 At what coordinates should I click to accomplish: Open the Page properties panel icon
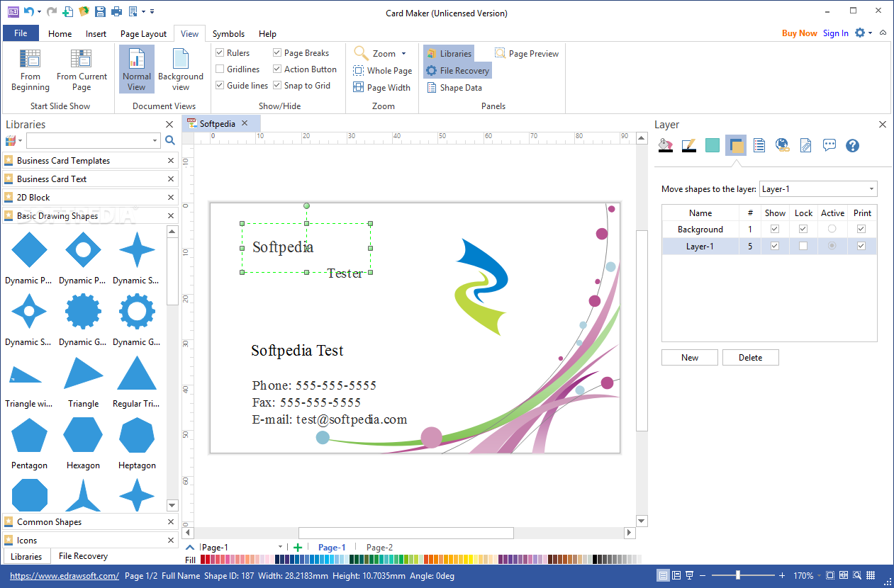[x=759, y=145]
